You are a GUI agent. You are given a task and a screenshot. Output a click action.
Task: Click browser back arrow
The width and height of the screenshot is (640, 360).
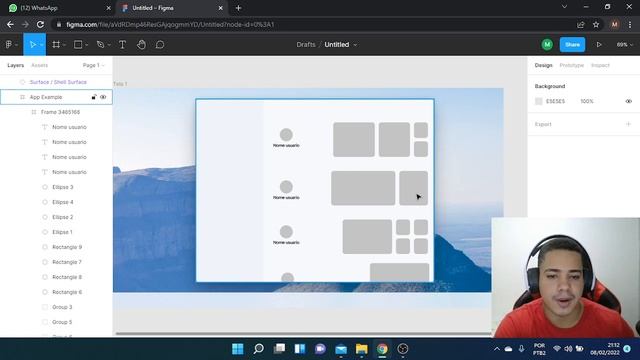[10, 24]
